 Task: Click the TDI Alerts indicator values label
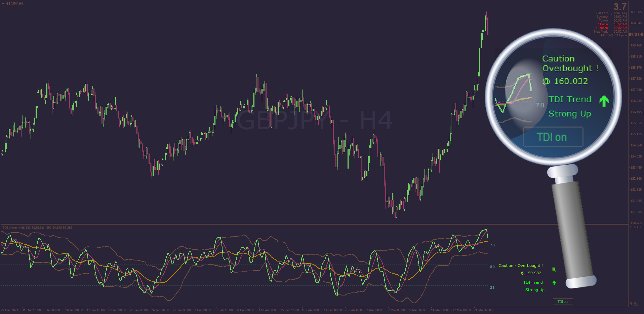pos(37,228)
